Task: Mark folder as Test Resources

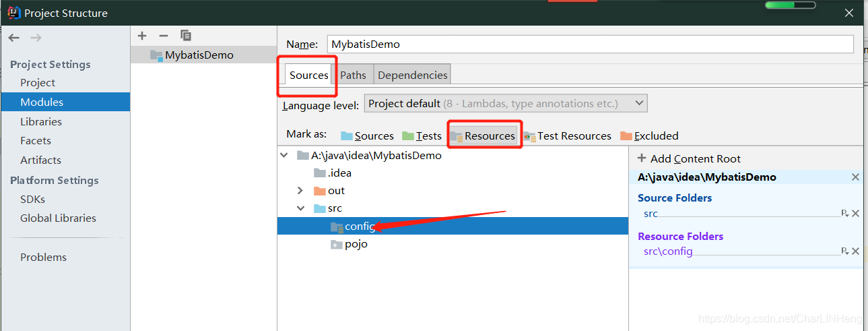Action: pos(568,136)
